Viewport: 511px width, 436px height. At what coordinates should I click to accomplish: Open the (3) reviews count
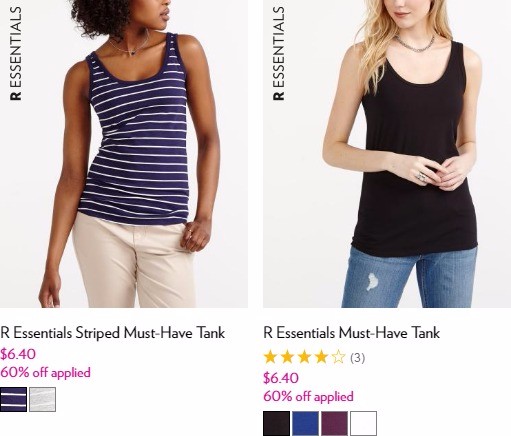358,358
